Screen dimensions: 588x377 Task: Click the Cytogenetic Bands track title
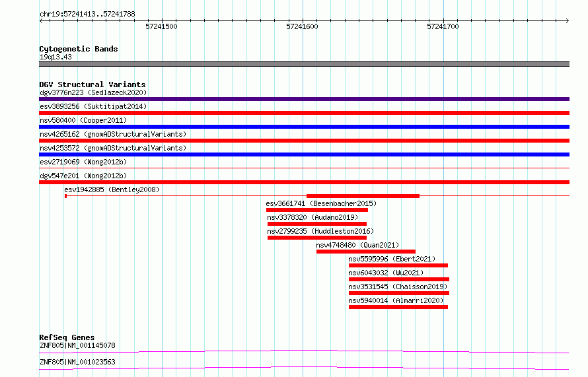click(79, 49)
